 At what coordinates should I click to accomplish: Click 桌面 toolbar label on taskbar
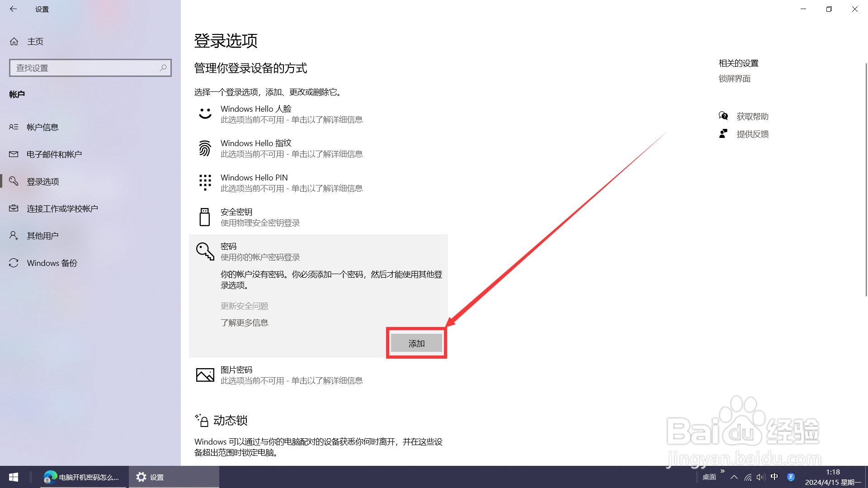click(709, 477)
